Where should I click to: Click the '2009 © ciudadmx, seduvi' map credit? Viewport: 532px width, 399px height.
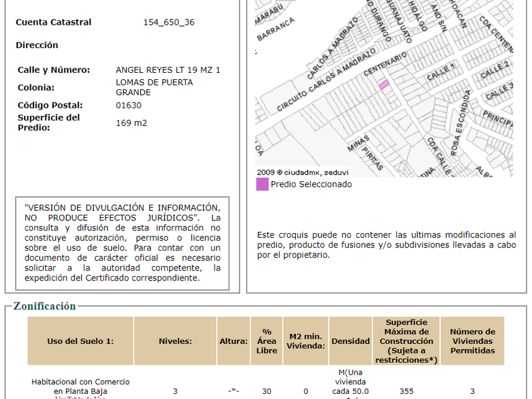303,172
